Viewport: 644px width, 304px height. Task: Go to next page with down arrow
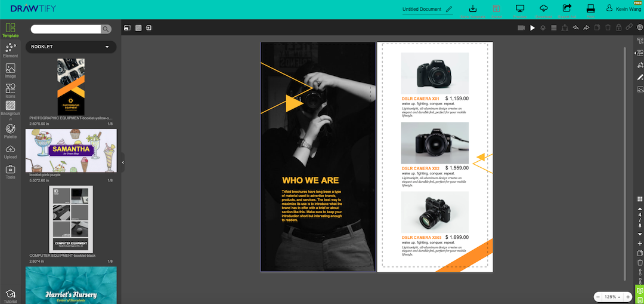(639, 234)
